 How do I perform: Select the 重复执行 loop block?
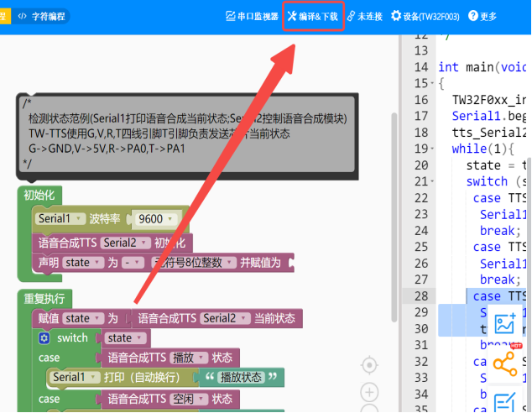44,299
